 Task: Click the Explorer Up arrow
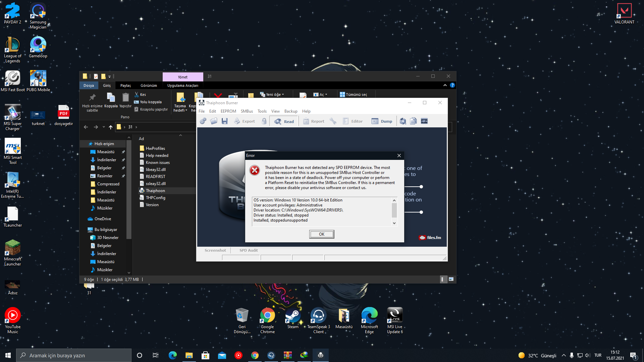(x=111, y=127)
